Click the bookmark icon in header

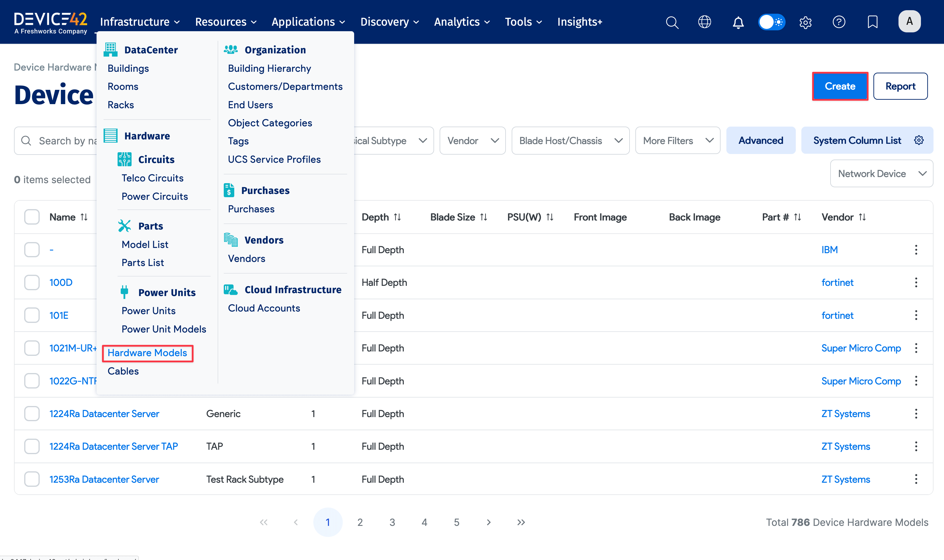point(872,22)
